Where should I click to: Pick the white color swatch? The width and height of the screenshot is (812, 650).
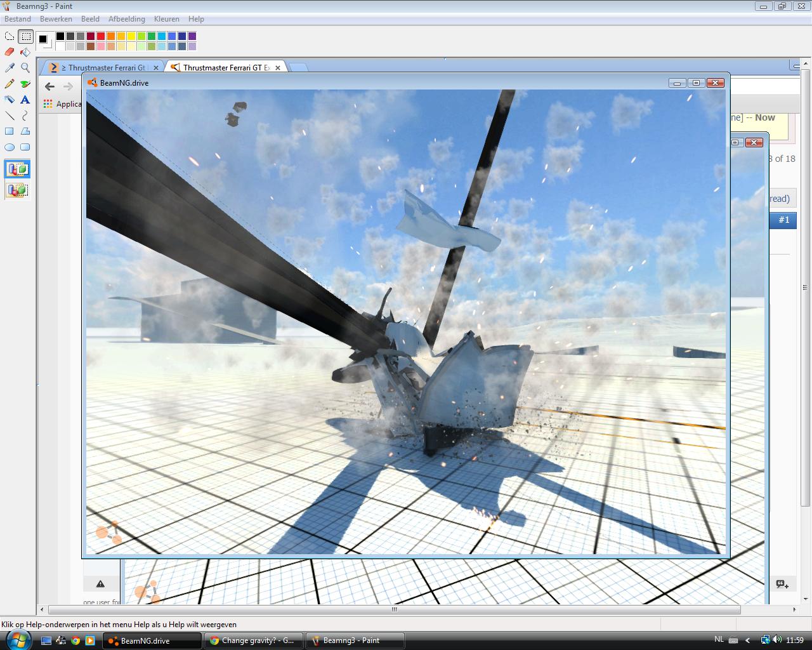pos(60,46)
